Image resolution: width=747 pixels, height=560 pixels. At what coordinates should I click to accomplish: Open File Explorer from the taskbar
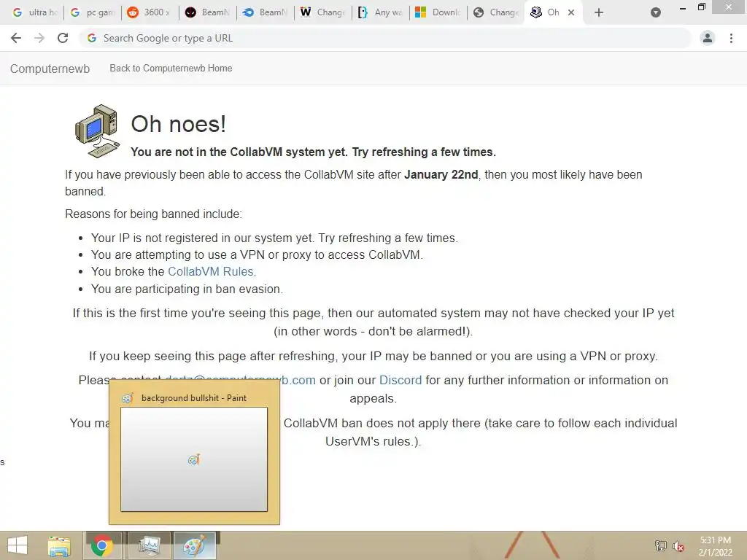point(59,545)
